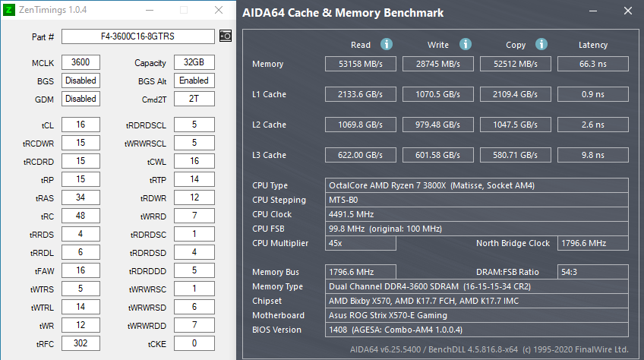Screen dimensions: 644x360
Task: Select the Part # field F4-3600C16-8GTRS
Action: (138, 36)
